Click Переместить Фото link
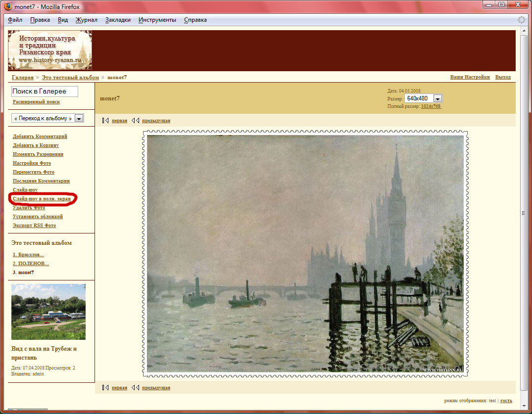Viewport: 532px width, 414px height. coord(34,172)
